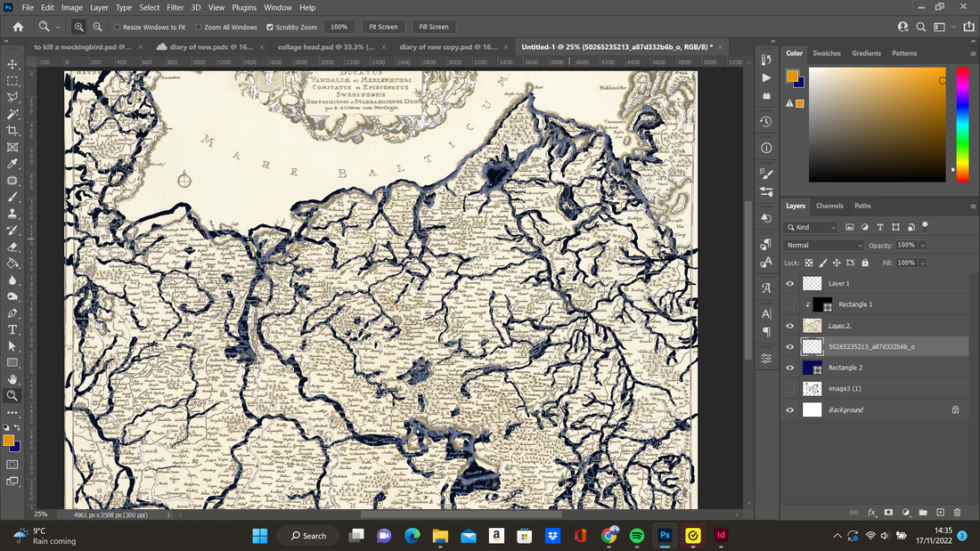Select the Move tool
The image size is (980, 551).
click(12, 64)
